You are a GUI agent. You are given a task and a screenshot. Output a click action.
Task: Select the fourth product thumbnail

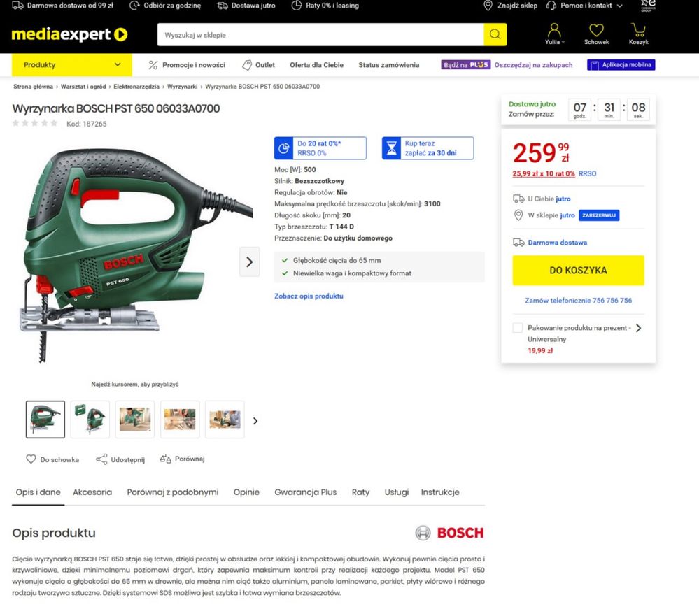(x=180, y=419)
